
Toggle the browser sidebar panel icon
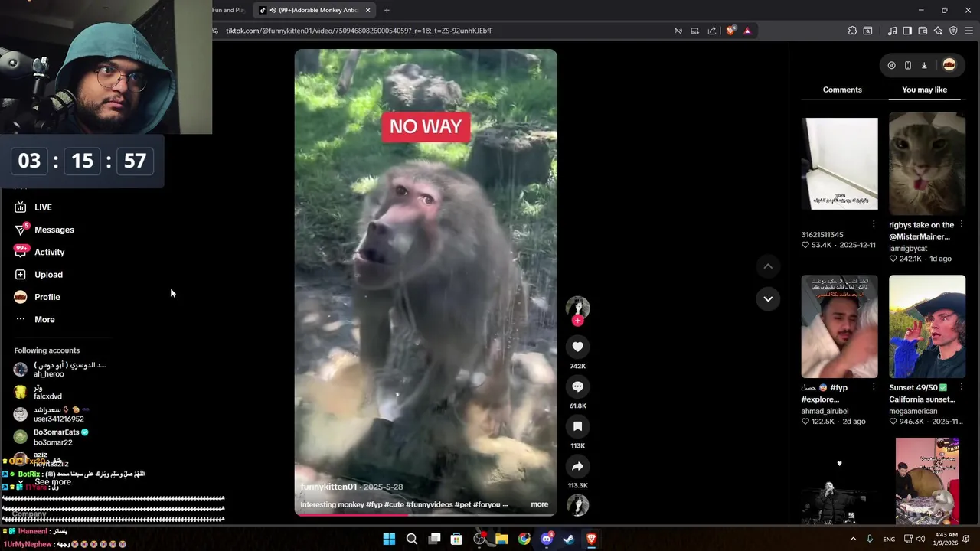(907, 31)
